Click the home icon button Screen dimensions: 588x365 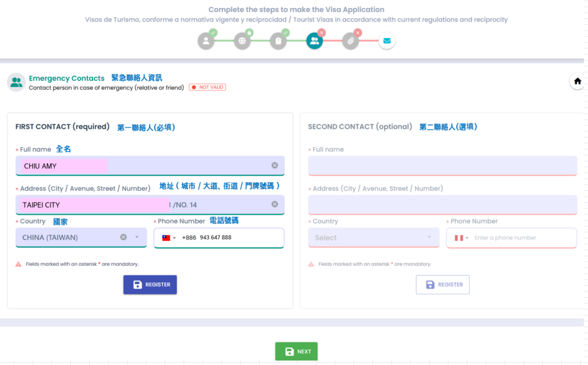point(577,82)
